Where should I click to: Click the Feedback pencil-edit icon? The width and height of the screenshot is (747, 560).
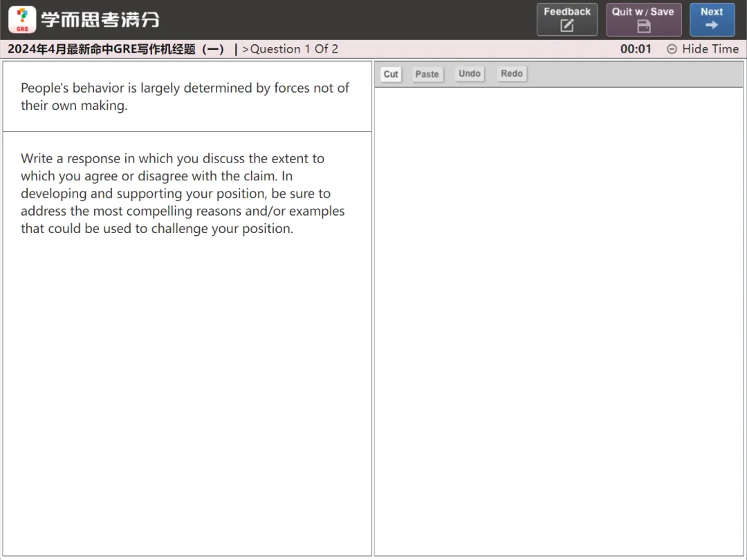click(x=567, y=26)
